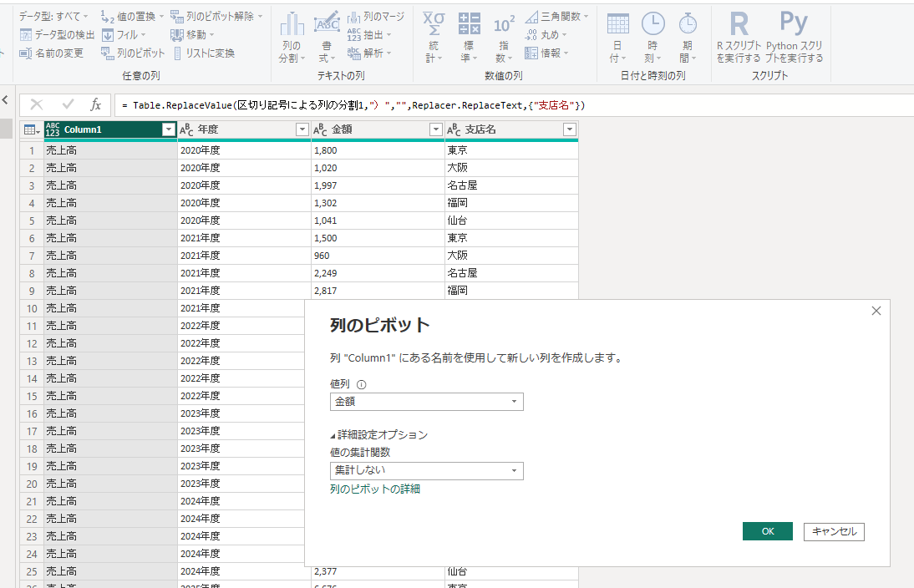The height and width of the screenshot is (588, 914).
Task: Open the 値列 dropdown showing 金額
Action: point(426,402)
